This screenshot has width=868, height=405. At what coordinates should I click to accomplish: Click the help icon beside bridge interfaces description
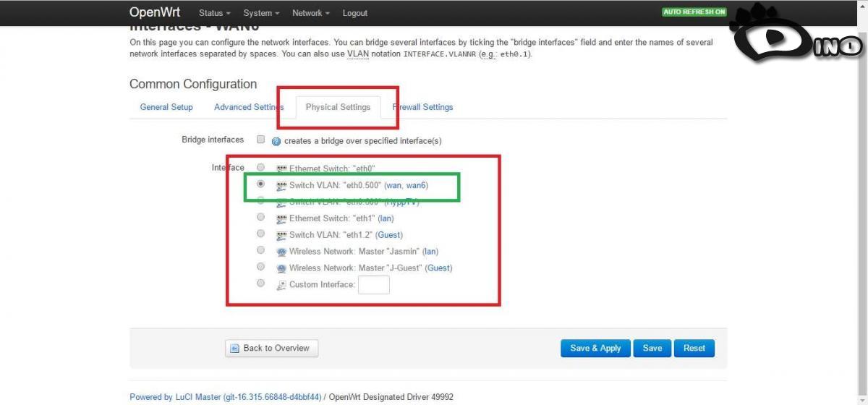click(x=276, y=141)
